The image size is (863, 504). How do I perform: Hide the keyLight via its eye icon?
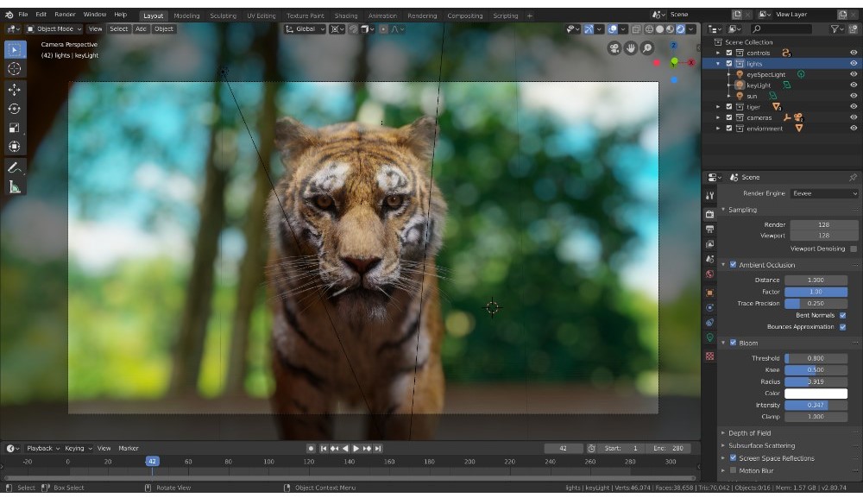click(x=854, y=85)
